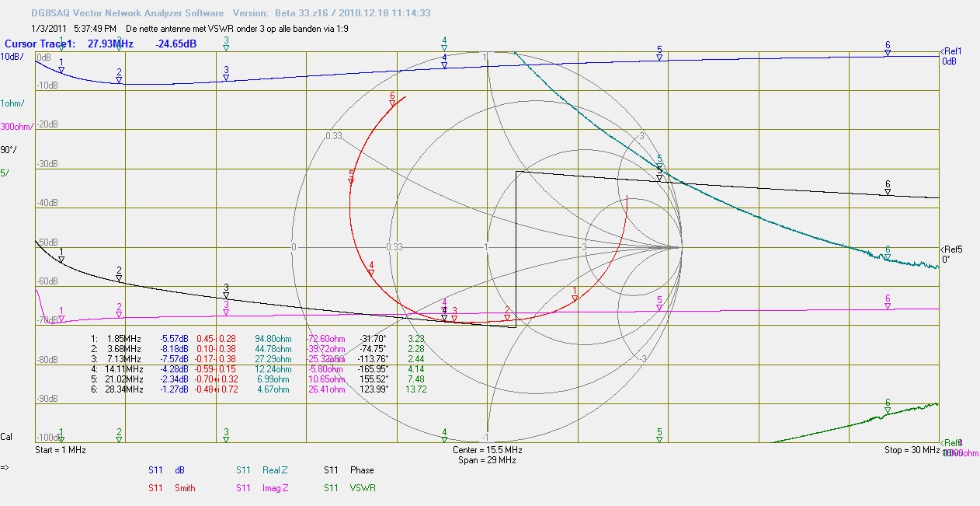Click the Start = 1 MHz label
The width and height of the screenshot is (980, 506).
(x=61, y=450)
